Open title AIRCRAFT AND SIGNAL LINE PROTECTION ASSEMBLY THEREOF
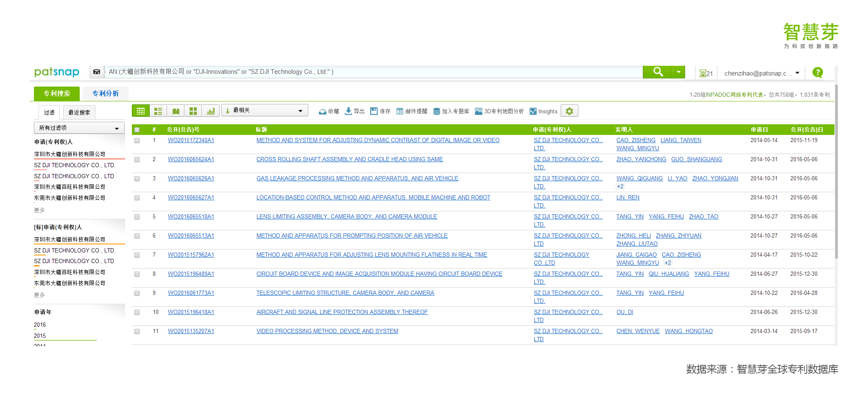 click(x=342, y=312)
